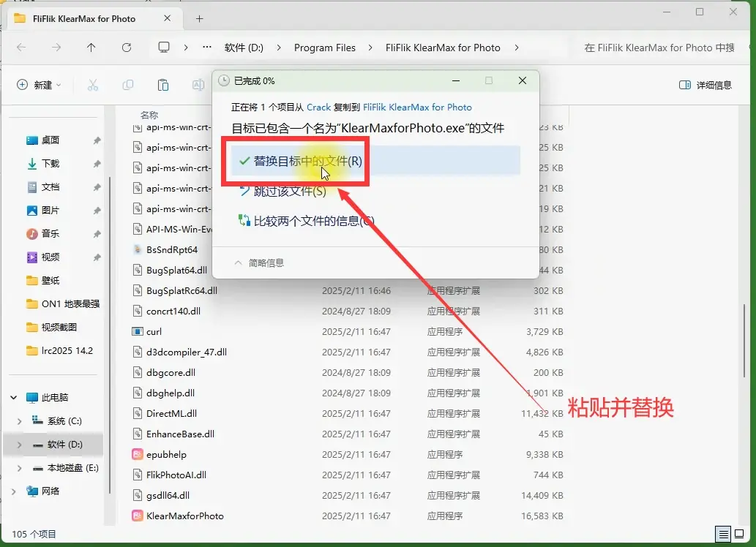Select the KlearMaxforPhoto application icon
Screen dimensions: 756x547
coord(138,516)
